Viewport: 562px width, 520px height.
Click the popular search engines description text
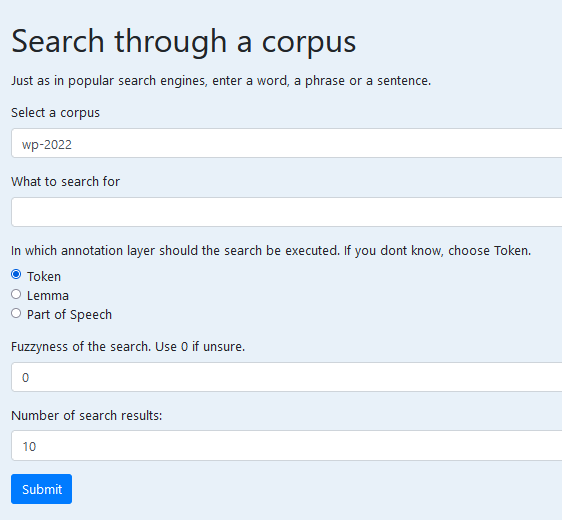point(221,81)
